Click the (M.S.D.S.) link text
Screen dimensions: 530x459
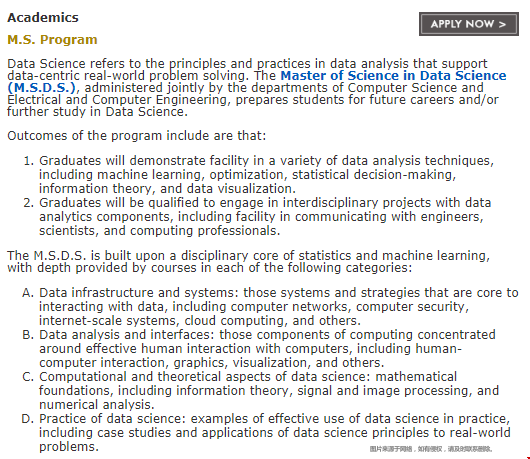pyautogui.click(x=41, y=88)
